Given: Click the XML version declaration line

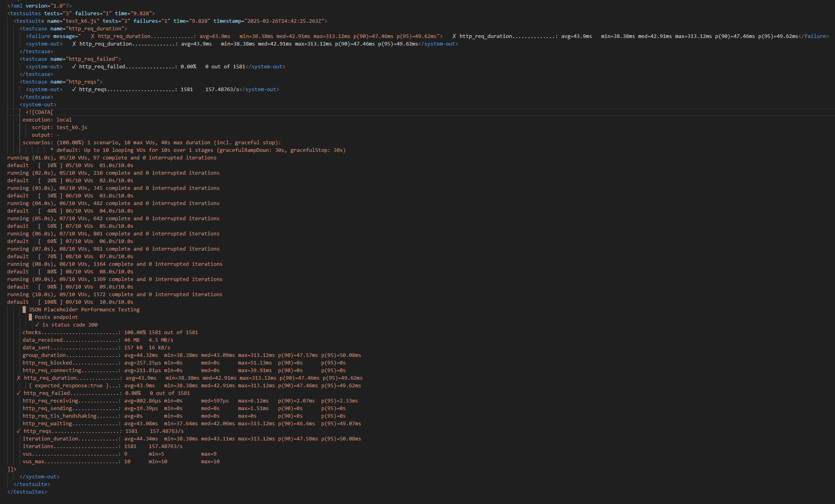Looking at the screenshot, I should click(39, 6).
